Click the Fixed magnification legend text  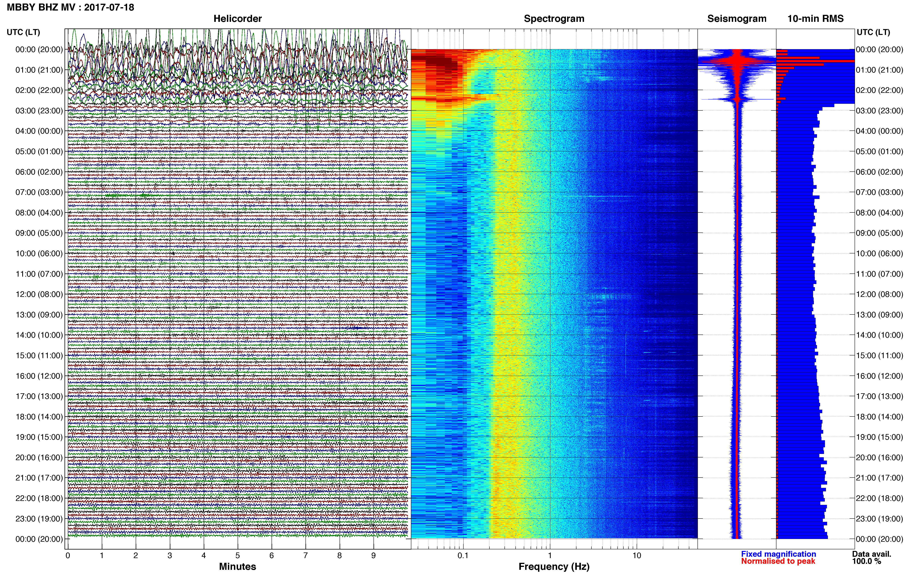(x=778, y=554)
